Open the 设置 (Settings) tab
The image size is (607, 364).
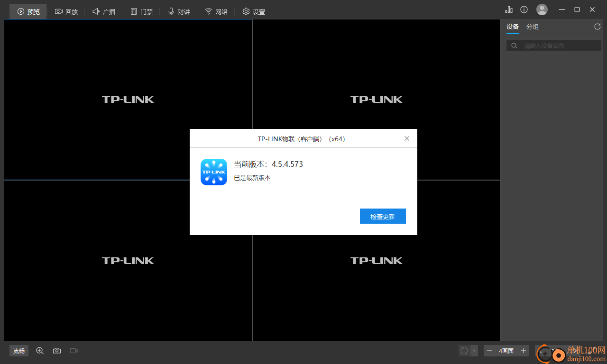254,11
